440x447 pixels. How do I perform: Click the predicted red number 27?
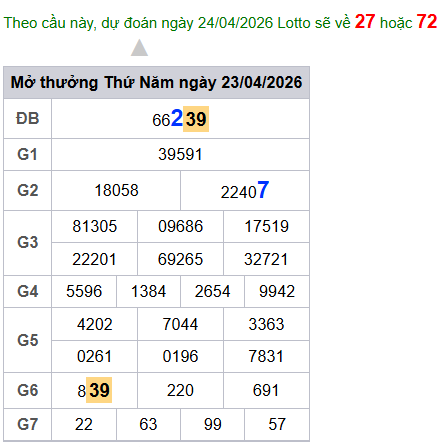pos(365,22)
